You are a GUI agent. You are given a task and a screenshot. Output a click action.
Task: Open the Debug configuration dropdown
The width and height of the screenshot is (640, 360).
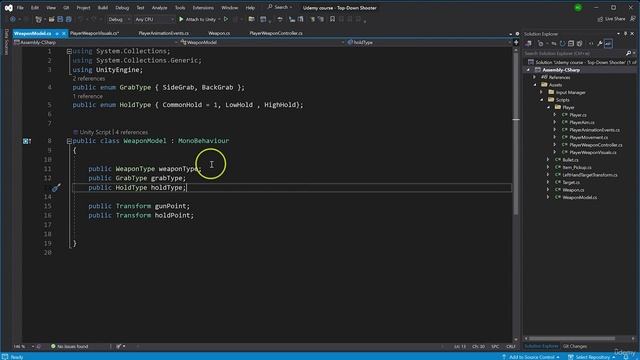coord(119,19)
